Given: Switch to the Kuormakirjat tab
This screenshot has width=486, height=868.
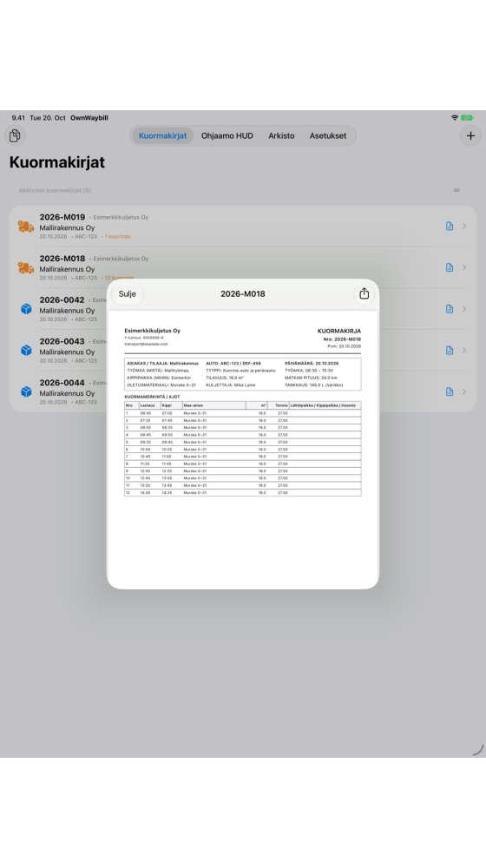Looking at the screenshot, I should tap(163, 135).
